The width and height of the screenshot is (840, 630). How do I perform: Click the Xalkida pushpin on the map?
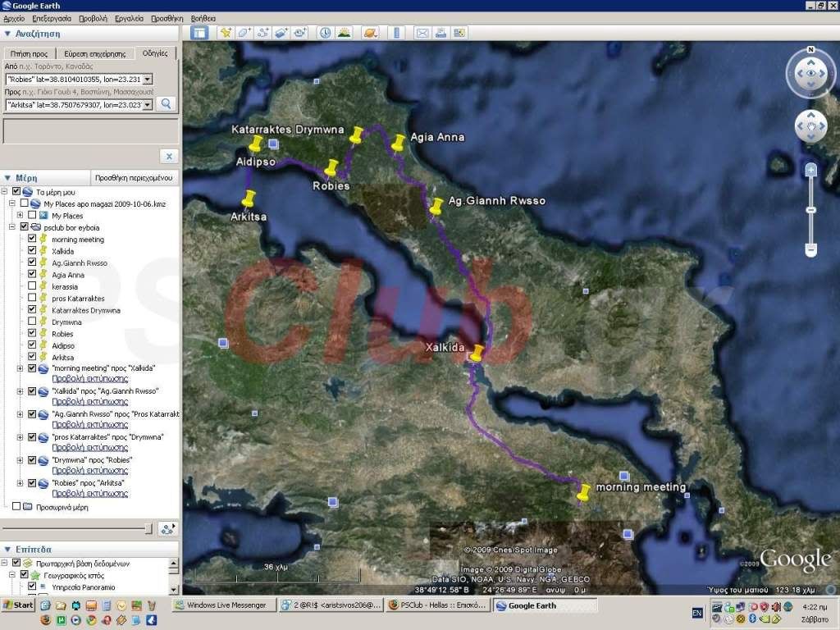pyautogui.click(x=477, y=353)
